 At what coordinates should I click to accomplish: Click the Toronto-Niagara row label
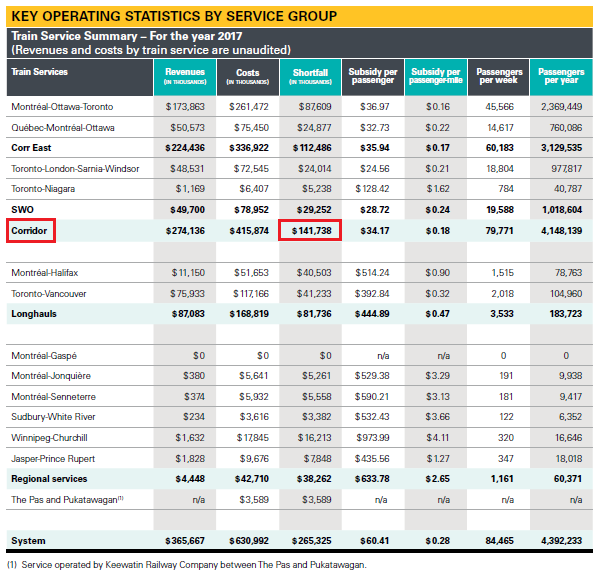[x=45, y=188]
